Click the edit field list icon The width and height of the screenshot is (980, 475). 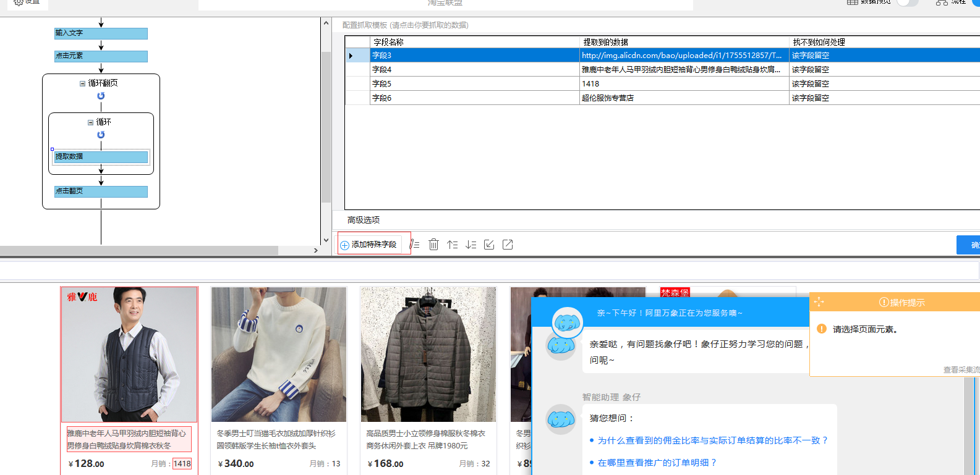coord(415,245)
